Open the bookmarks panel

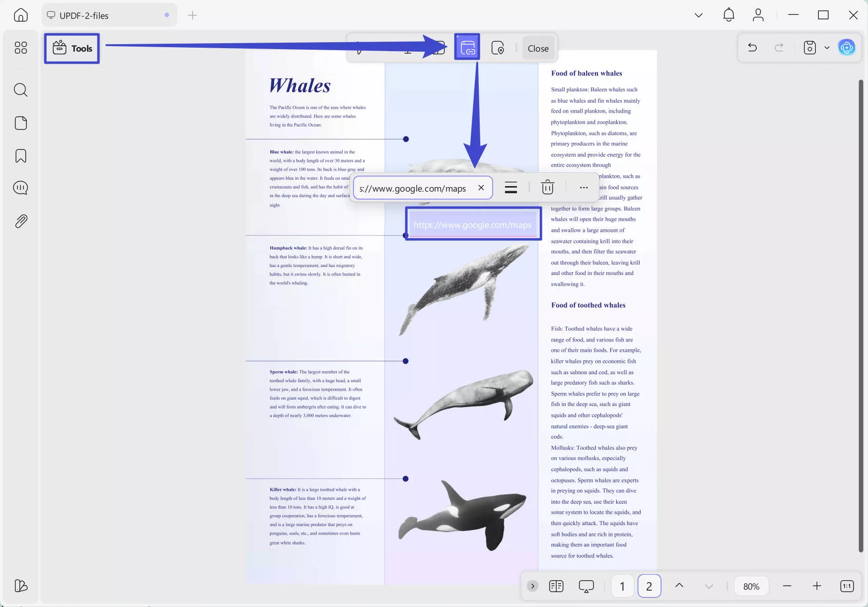coord(20,156)
